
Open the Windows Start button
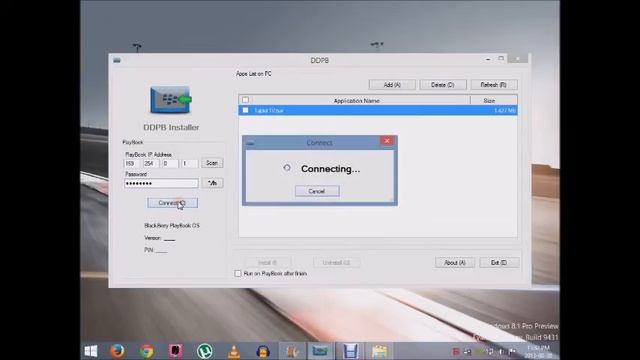(x=91, y=351)
